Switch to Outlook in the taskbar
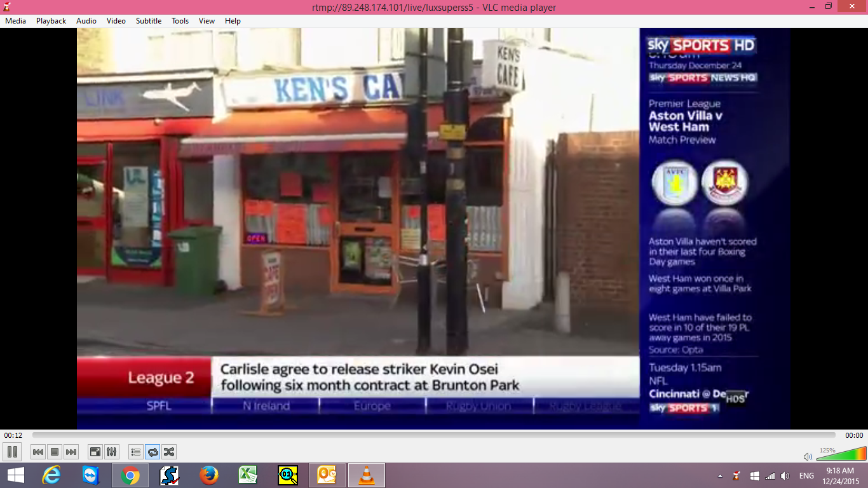The image size is (868, 488). (327, 475)
